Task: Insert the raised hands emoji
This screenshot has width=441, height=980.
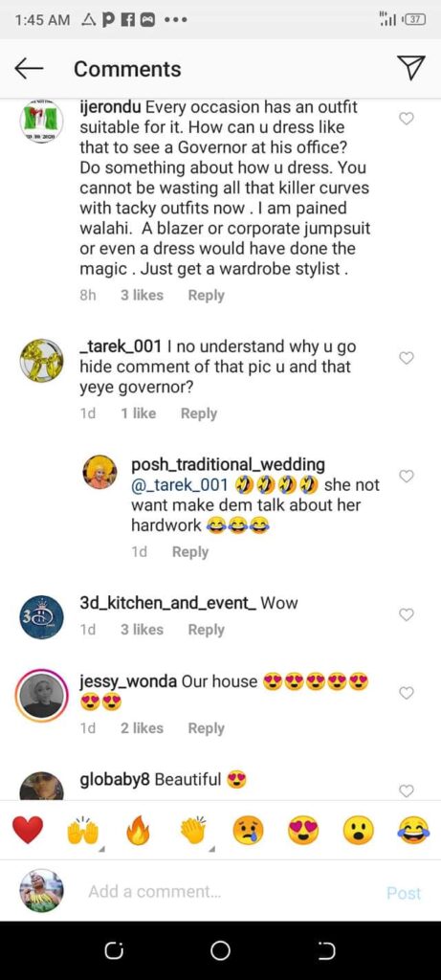Action: [x=83, y=831]
